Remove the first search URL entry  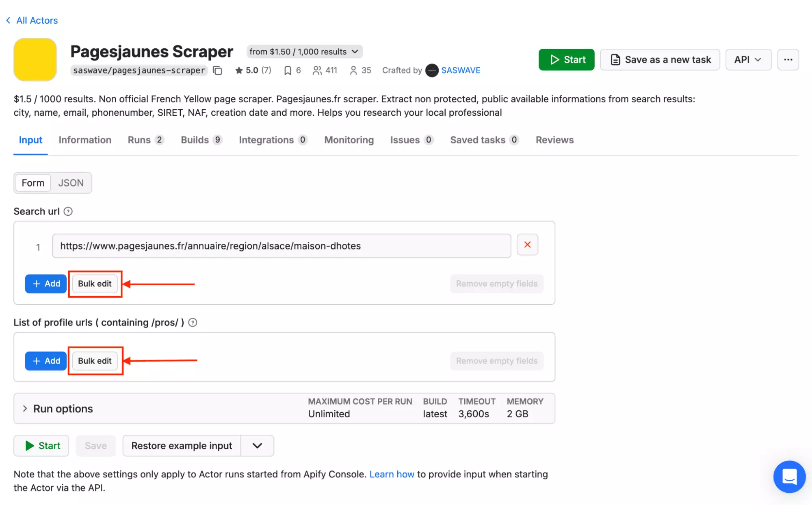click(527, 245)
